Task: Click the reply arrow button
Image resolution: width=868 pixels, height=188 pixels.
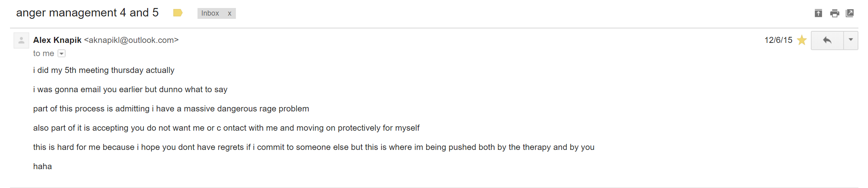Action: coord(827,40)
